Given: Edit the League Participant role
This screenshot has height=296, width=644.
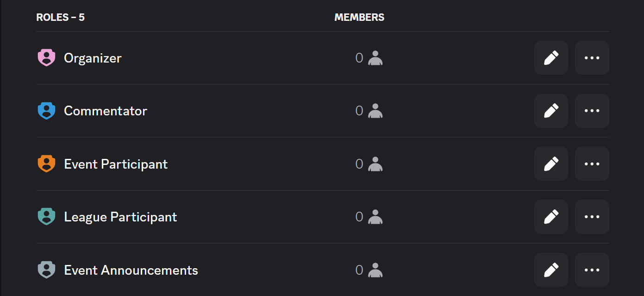Looking at the screenshot, I should point(551,217).
